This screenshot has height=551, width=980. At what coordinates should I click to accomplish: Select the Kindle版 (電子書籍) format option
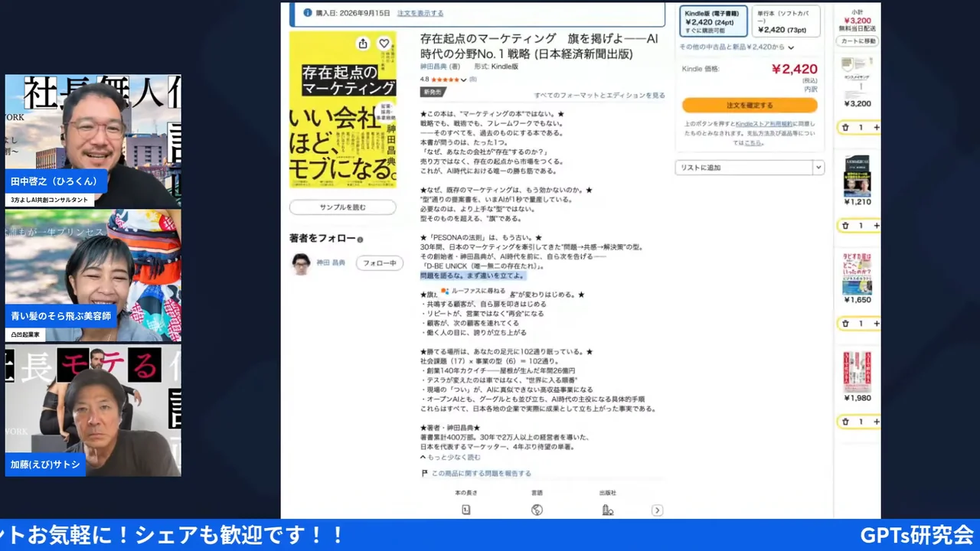(x=714, y=21)
